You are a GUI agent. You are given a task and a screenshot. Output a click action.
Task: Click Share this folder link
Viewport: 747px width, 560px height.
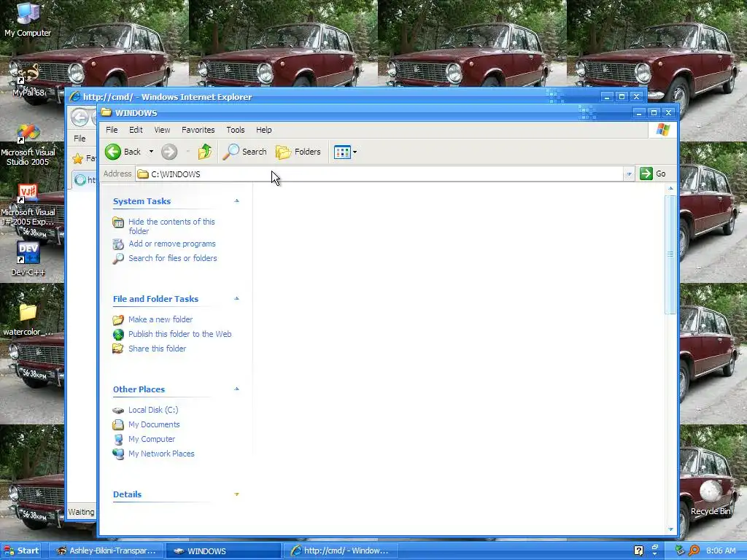tap(158, 349)
